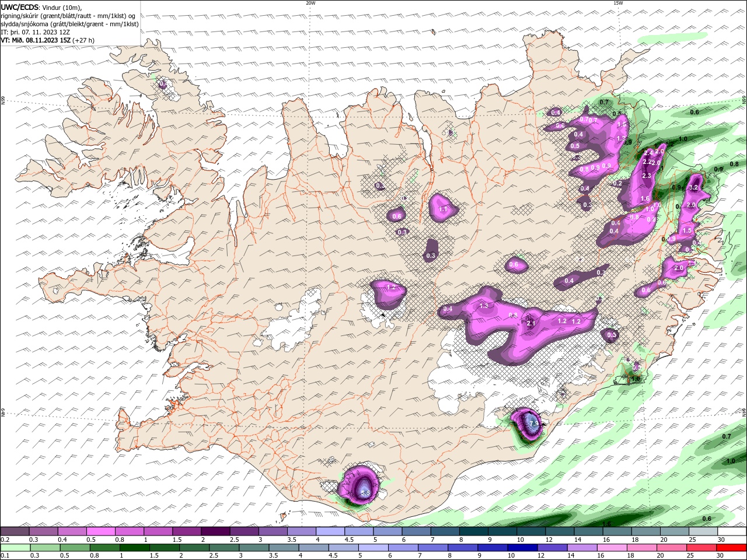Click the dark purple 2 swatch in the top legend row
The height and width of the screenshot is (560, 747).
(x=215, y=531)
